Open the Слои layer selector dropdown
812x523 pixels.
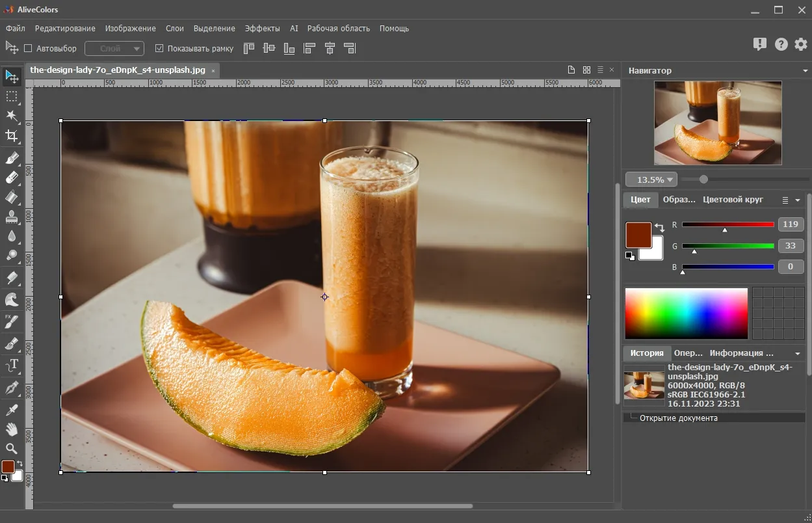(x=114, y=48)
